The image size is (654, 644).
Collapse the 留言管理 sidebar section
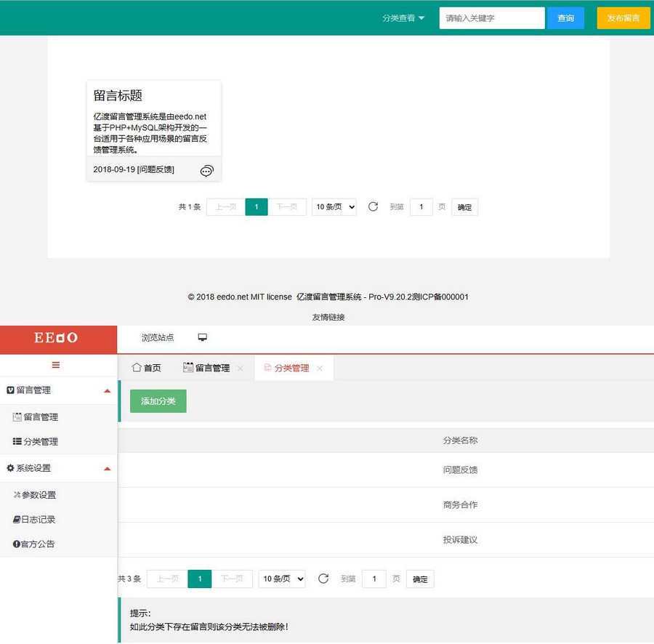tap(108, 390)
